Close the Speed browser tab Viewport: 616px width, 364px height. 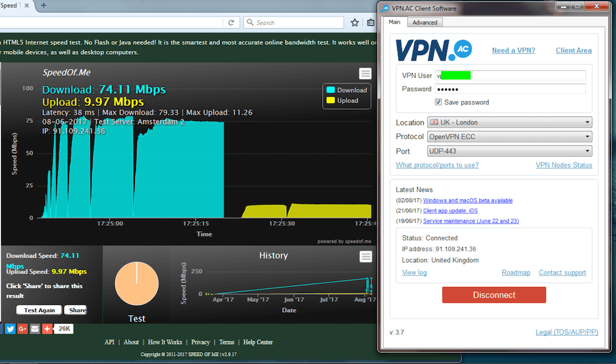(27, 6)
